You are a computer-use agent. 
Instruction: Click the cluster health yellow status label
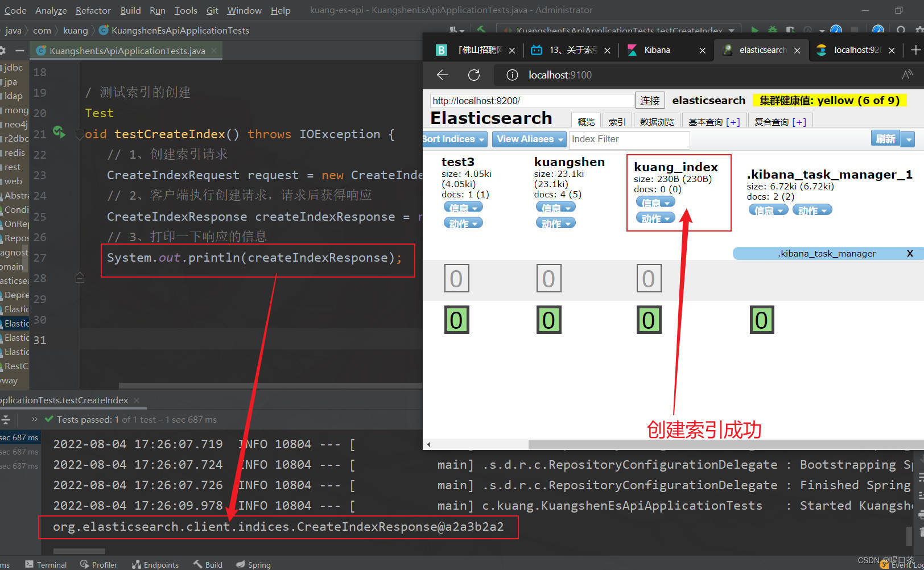[x=830, y=101]
